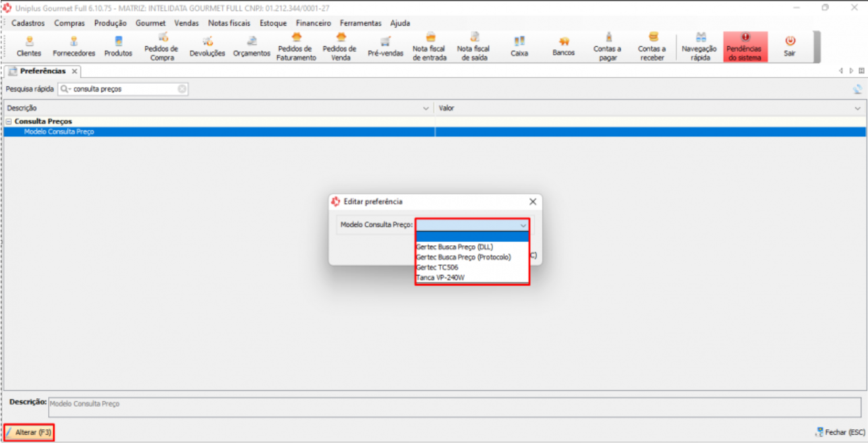
Task: Select Gertec TC506 in dropdown list
Action: click(x=437, y=268)
